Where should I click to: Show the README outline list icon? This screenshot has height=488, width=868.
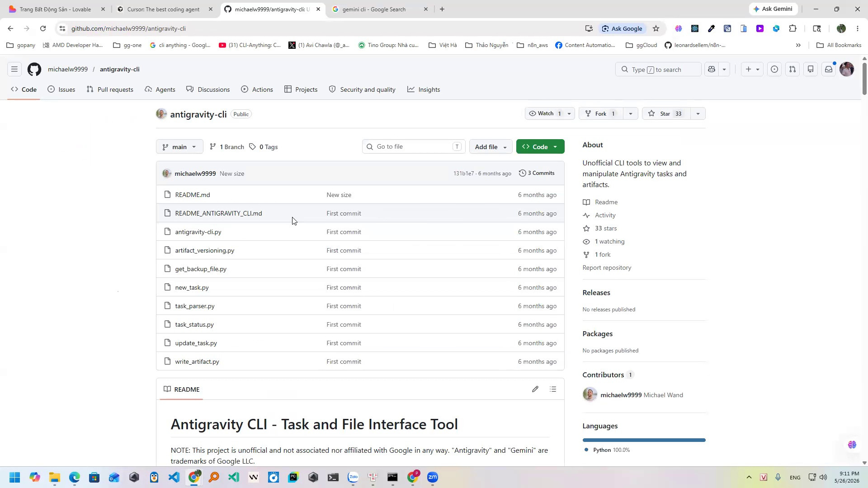coord(553,389)
